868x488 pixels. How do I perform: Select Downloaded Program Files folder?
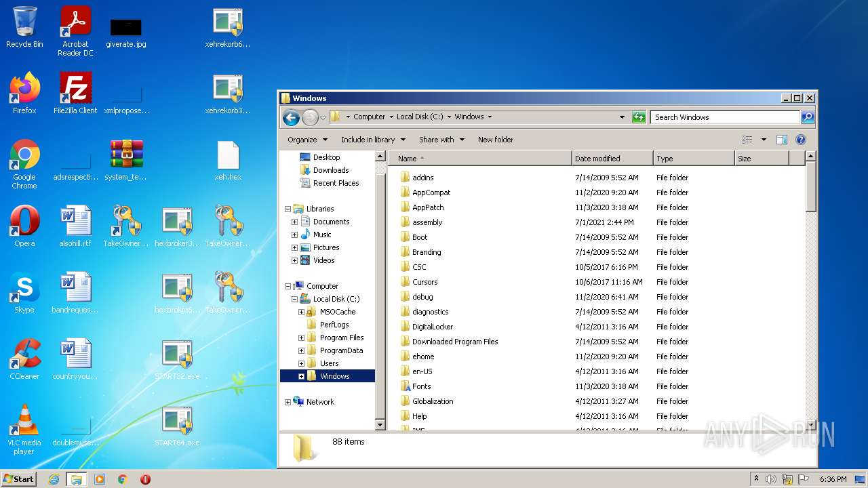pyautogui.click(x=597, y=342)
